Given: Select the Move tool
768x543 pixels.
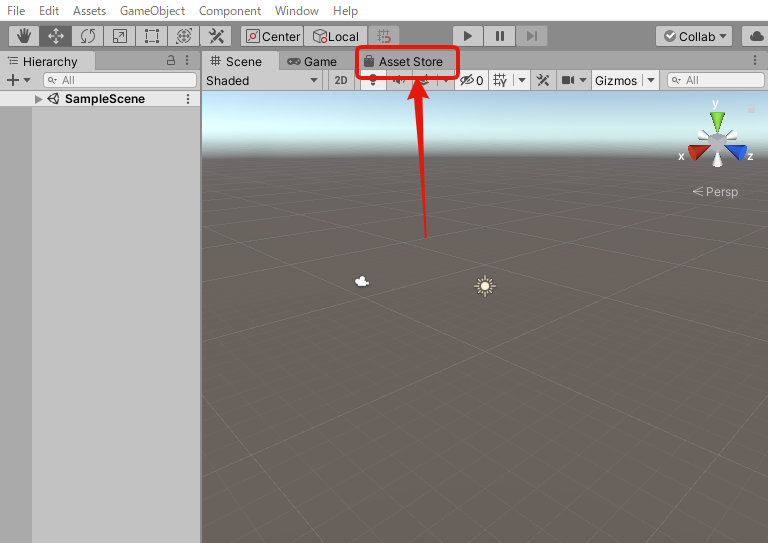Looking at the screenshot, I should tap(56, 36).
